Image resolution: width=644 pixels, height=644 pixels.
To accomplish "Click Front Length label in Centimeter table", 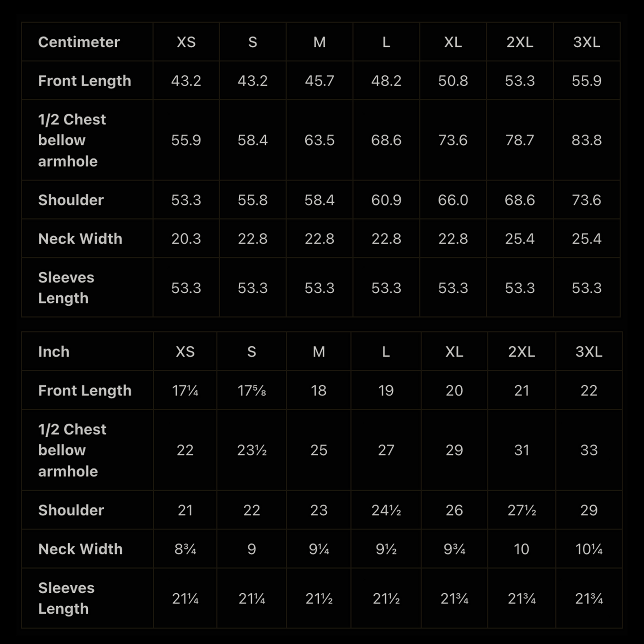I will pyautogui.click(x=85, y=81).
